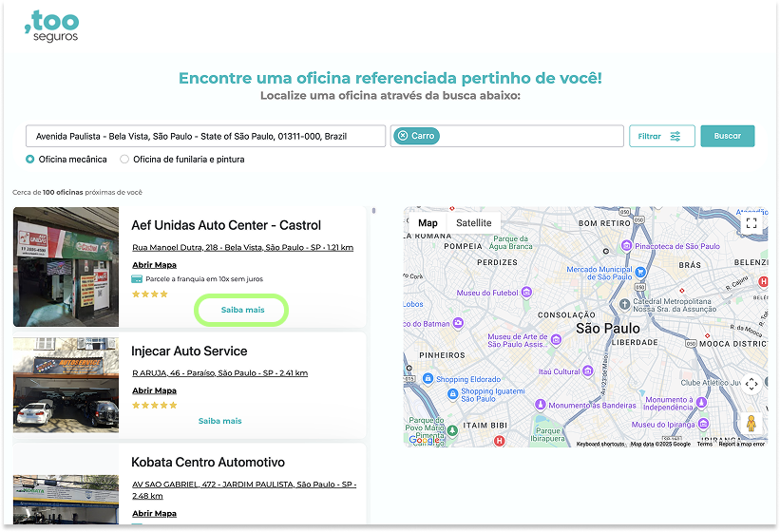Screen dimensions: 780x532
Task: Click the filter sliders icon
Action: pyautogui.click(x=675, y=136)
